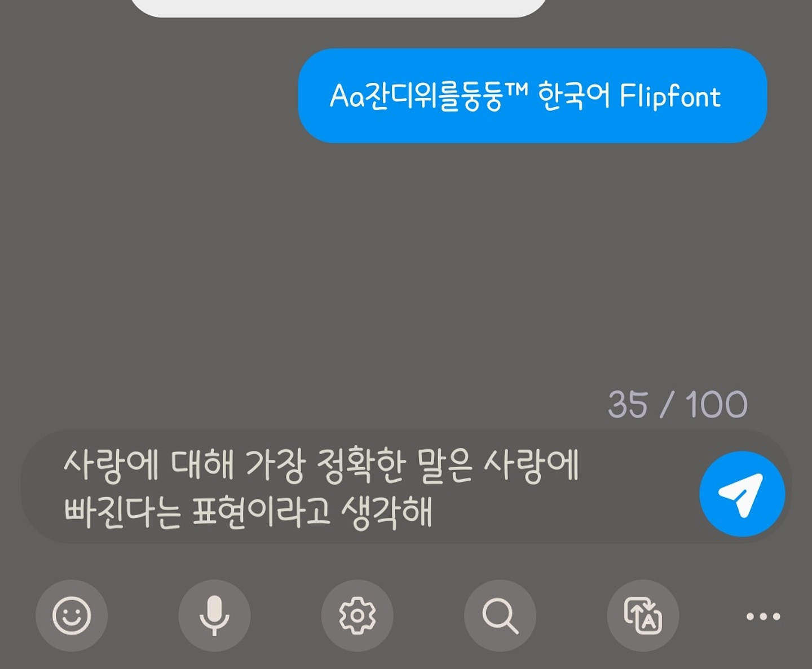Expand more options three-dot menu
The height and width of the screenshot is (669, 812).
pos(763,616)
